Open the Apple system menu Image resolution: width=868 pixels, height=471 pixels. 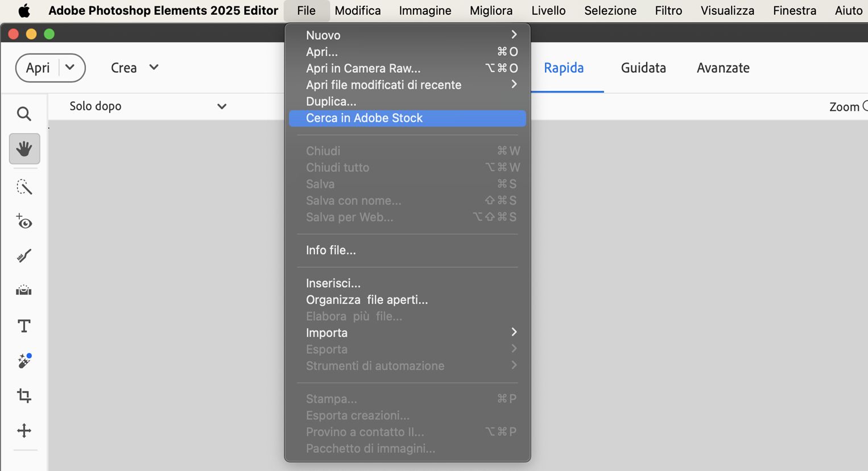(x=24, y=11)
